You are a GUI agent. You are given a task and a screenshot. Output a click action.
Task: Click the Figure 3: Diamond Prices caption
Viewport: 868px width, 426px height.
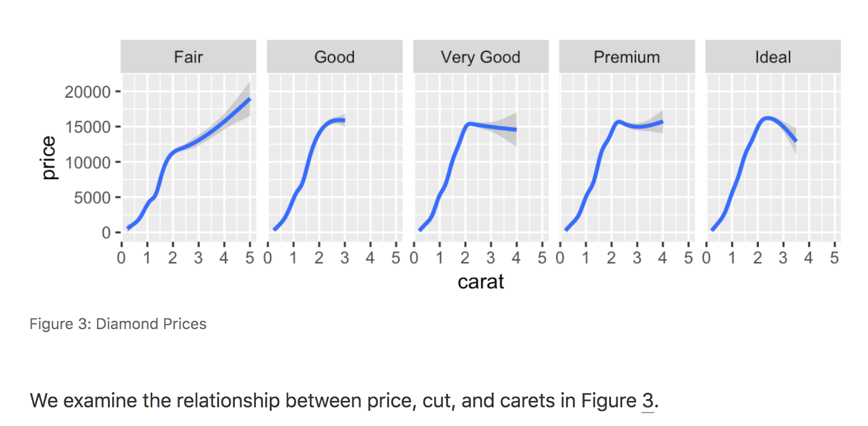point(118,324)
